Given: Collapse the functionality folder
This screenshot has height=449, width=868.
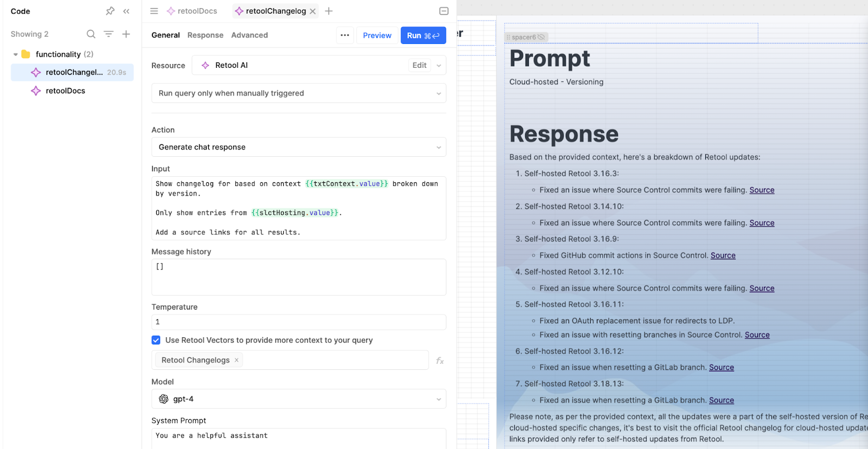Looking at the screenshot, I should 15,54.
